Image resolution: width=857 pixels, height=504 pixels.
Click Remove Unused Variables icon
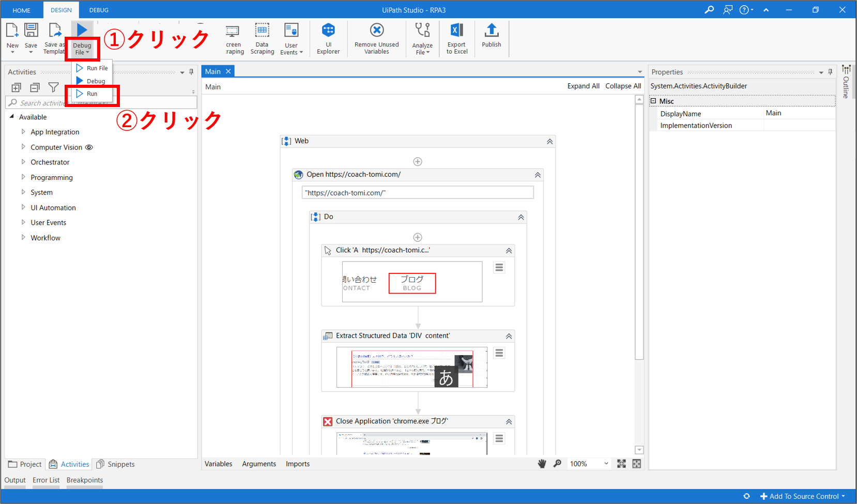pos(377,38)
